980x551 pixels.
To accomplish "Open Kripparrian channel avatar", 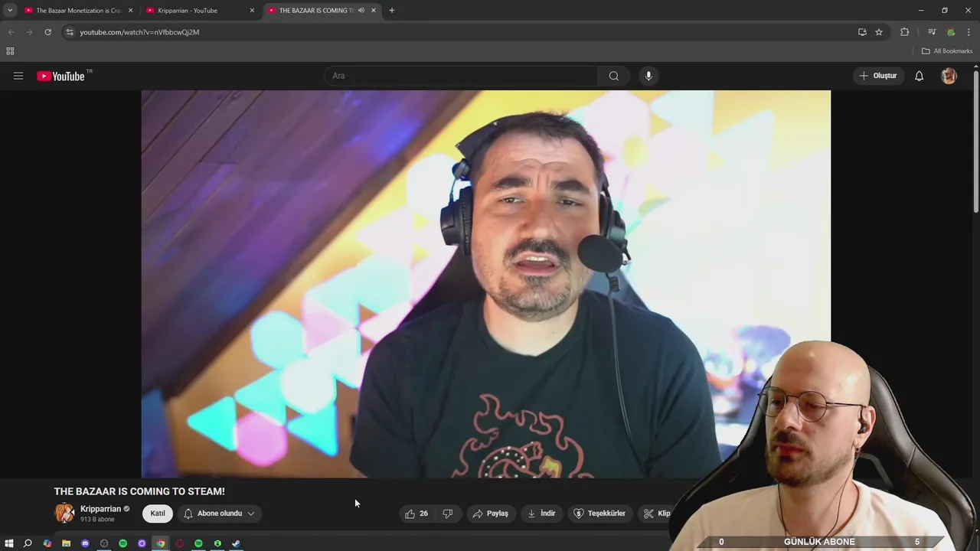I will tap(64, 514).
